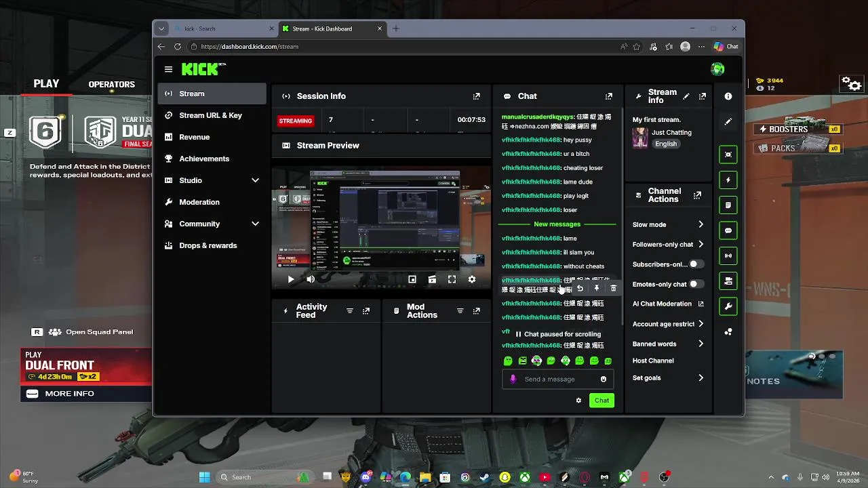Screen dimensions: 868x488
Task: Open the Kick hamburger menu
Action: pyautogui.click(x=168, y=69)
